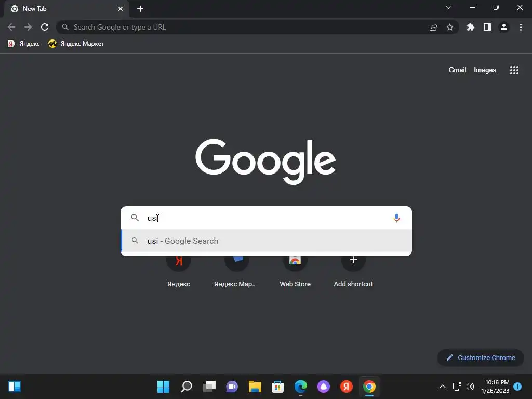
Task: Select the "usi - Google Search" suggestion
Action: [267, 241]
